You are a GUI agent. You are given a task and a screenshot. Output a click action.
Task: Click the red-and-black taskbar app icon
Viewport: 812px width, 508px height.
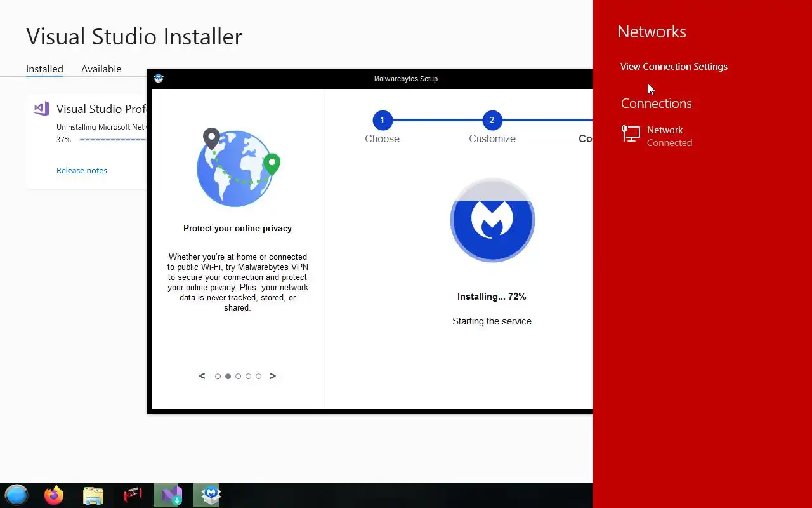pos(133,495)
